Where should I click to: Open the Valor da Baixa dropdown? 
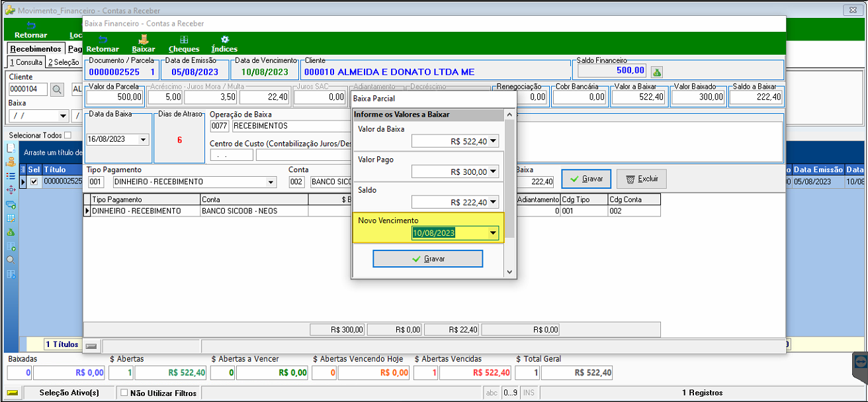(x=494, y=141)
